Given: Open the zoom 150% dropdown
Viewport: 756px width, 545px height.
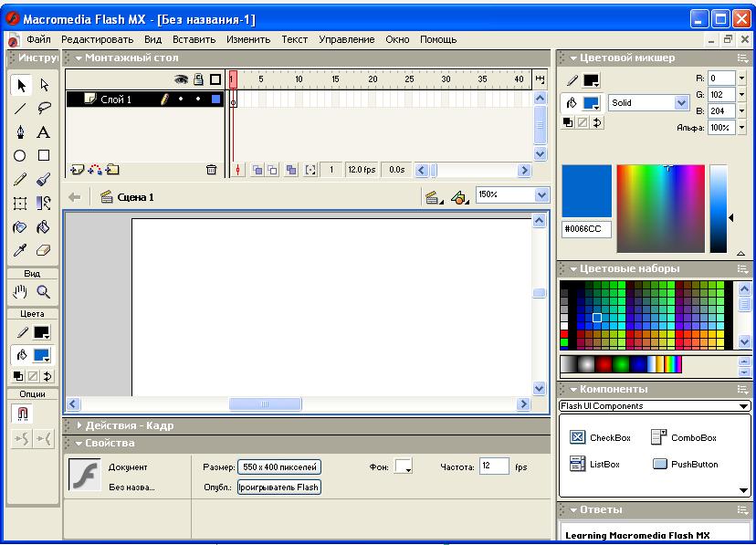Looking at the screenshot, I should click(x=542, y=194).
